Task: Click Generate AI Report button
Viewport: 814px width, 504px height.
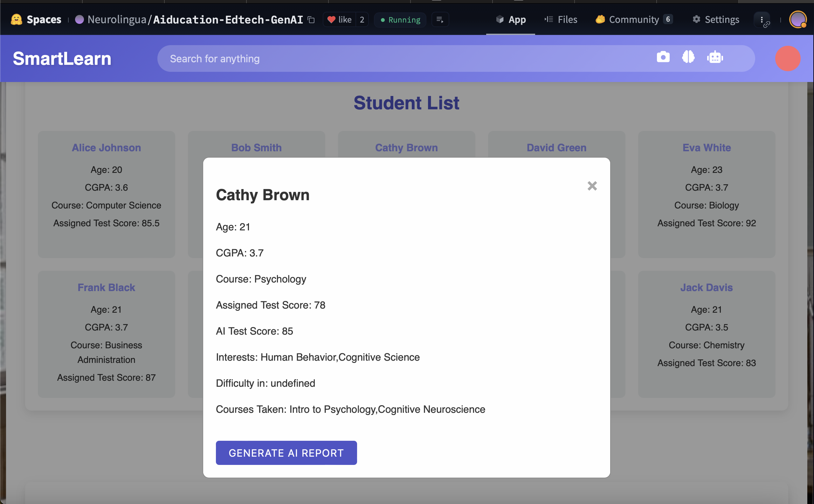Action: click(x=286, y=453)
